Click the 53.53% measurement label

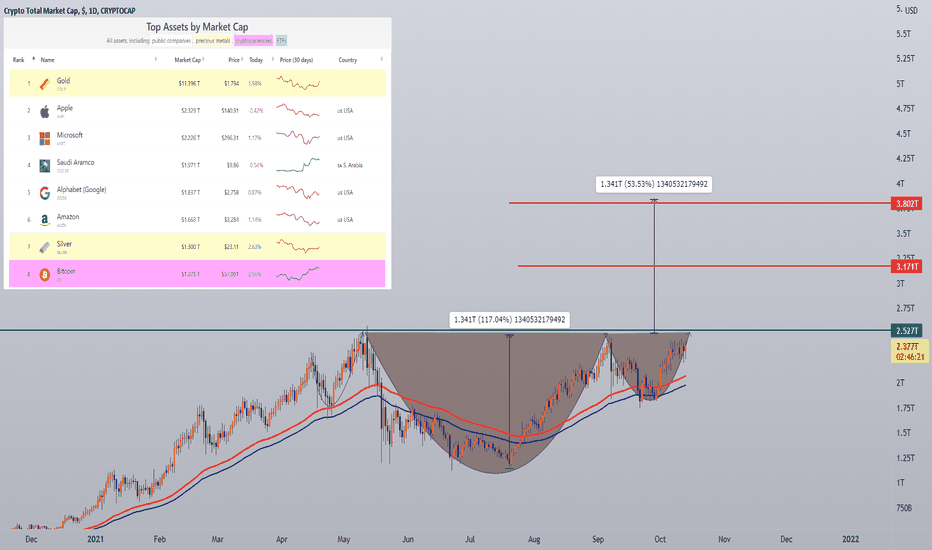(x=654, y=184)
